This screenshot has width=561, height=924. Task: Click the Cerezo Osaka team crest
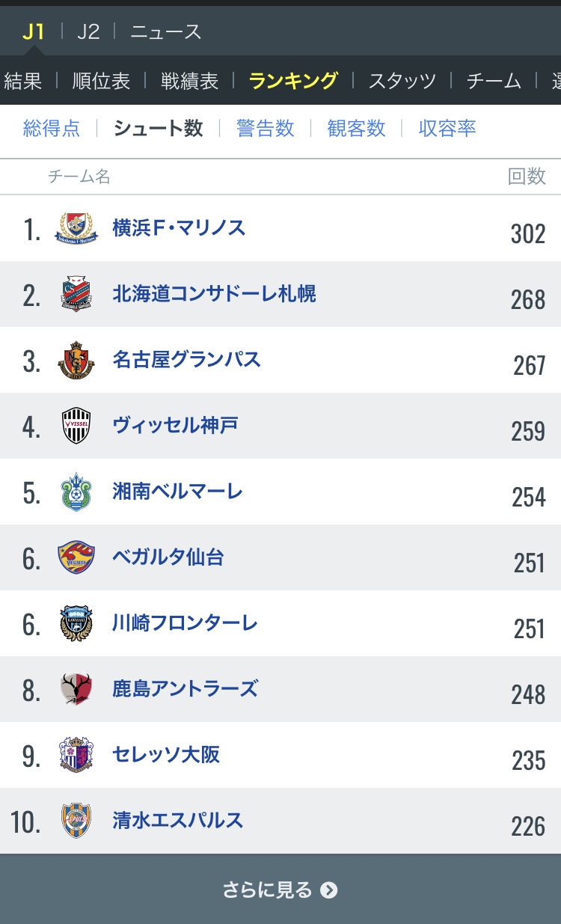click(76, 755)
